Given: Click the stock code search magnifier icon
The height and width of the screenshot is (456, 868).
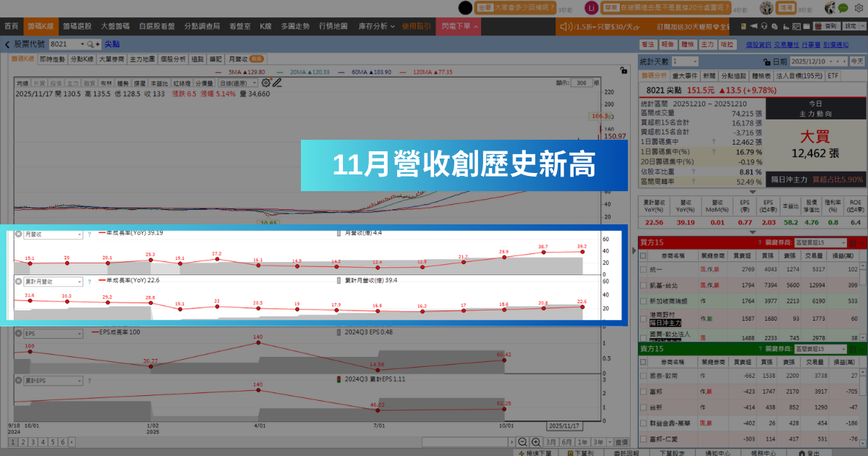Looking at the screenshot, I should click(x=89, y=44).
